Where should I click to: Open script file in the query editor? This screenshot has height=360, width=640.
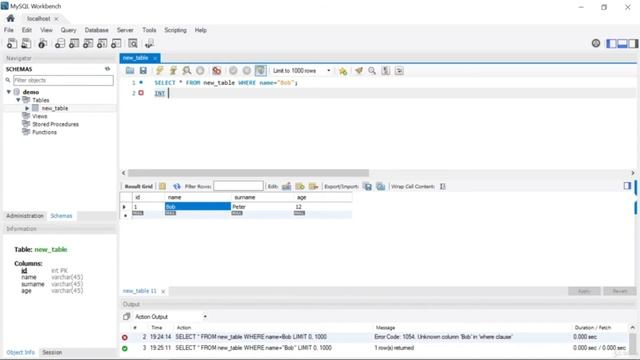click(x=130, y=71)
